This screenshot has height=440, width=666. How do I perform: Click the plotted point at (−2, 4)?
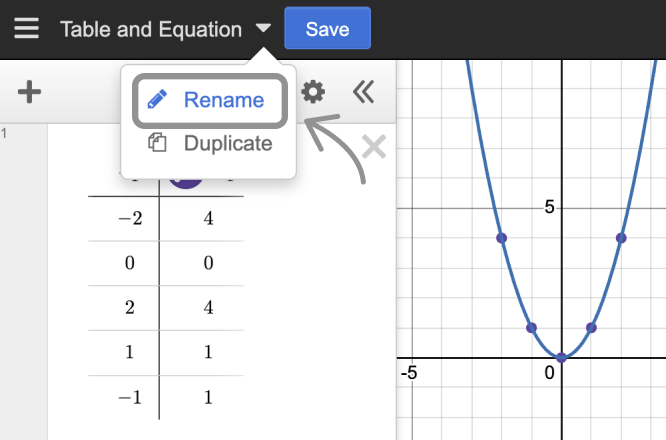click(x=502, y=238)
